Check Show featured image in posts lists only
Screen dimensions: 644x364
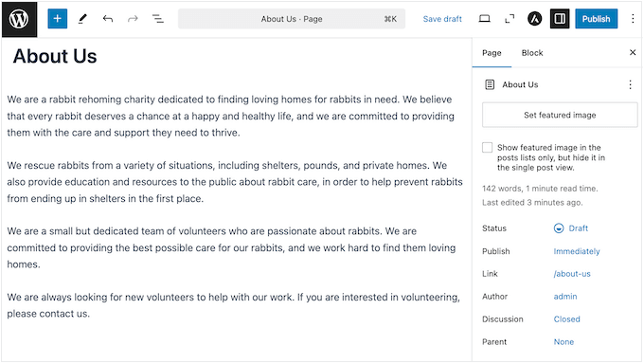(487, 148)
